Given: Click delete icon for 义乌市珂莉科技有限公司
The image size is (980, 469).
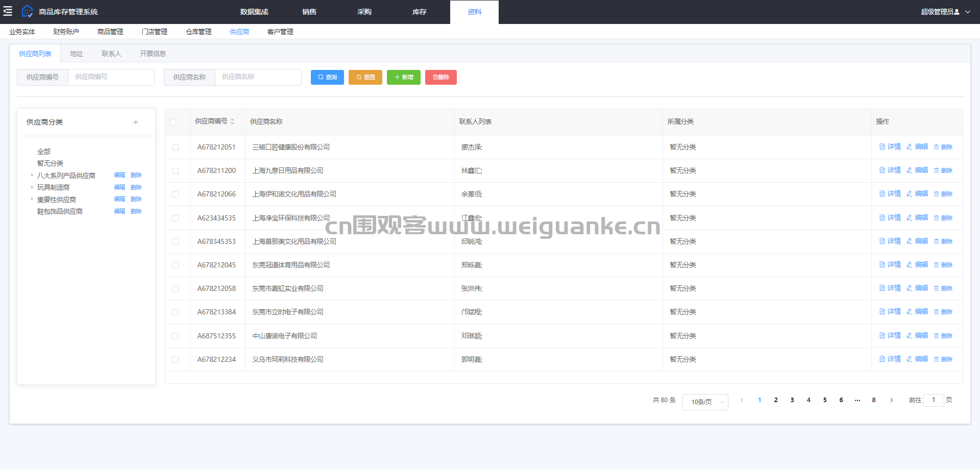Looking at the screenshot, I should coord(936,359).
